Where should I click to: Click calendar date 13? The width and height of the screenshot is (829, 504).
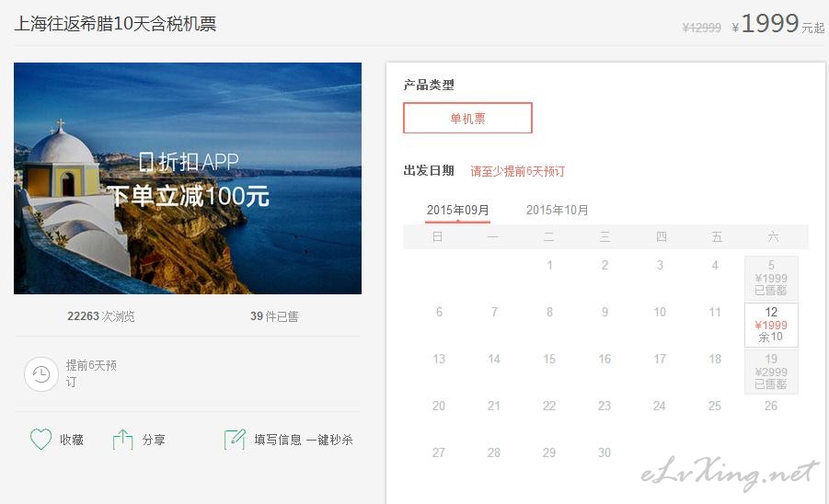coord(439,360)
